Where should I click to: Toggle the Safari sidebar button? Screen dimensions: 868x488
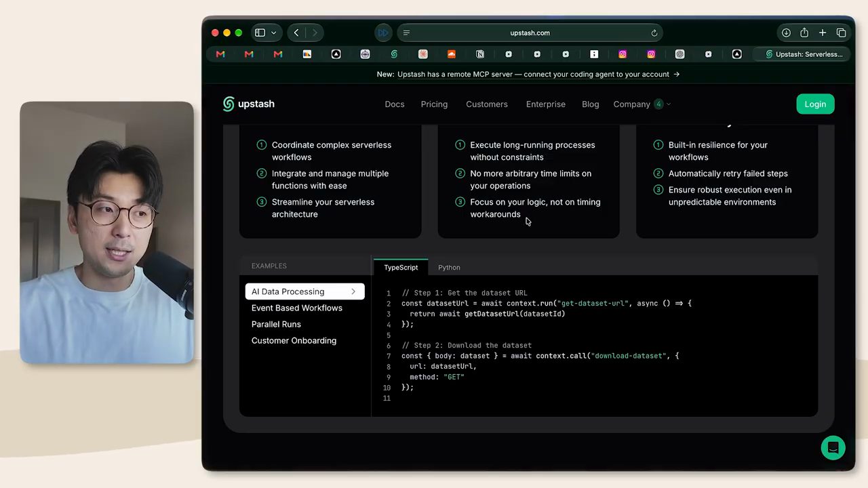coord(260,33)
